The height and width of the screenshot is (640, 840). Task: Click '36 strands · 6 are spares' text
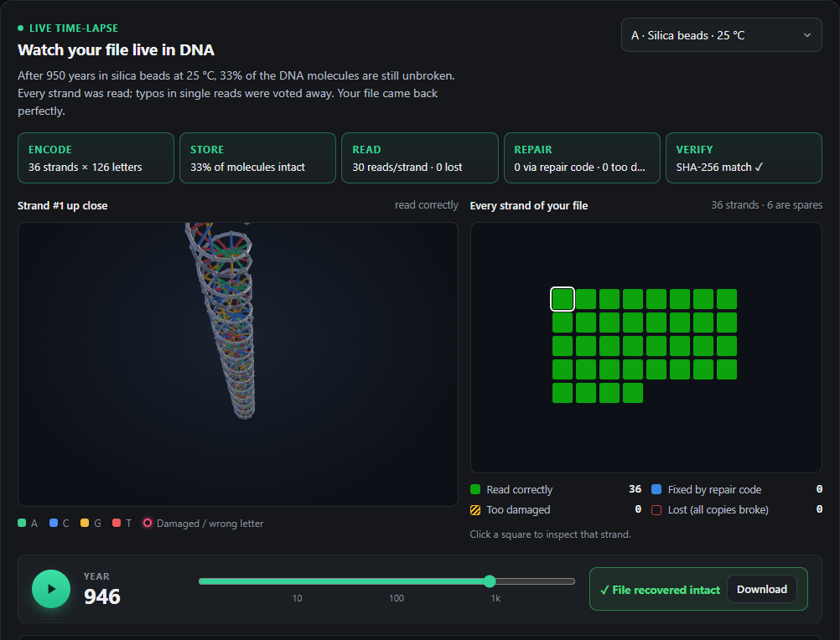[x=766, y=205]
